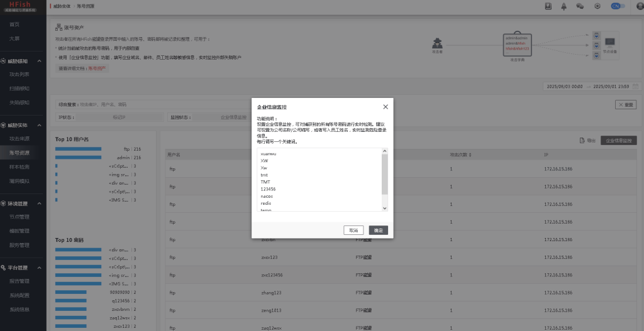Open the WeChat community icon
Screen dimensions: 644x331
pyautogui.click(x=580, y=6)
